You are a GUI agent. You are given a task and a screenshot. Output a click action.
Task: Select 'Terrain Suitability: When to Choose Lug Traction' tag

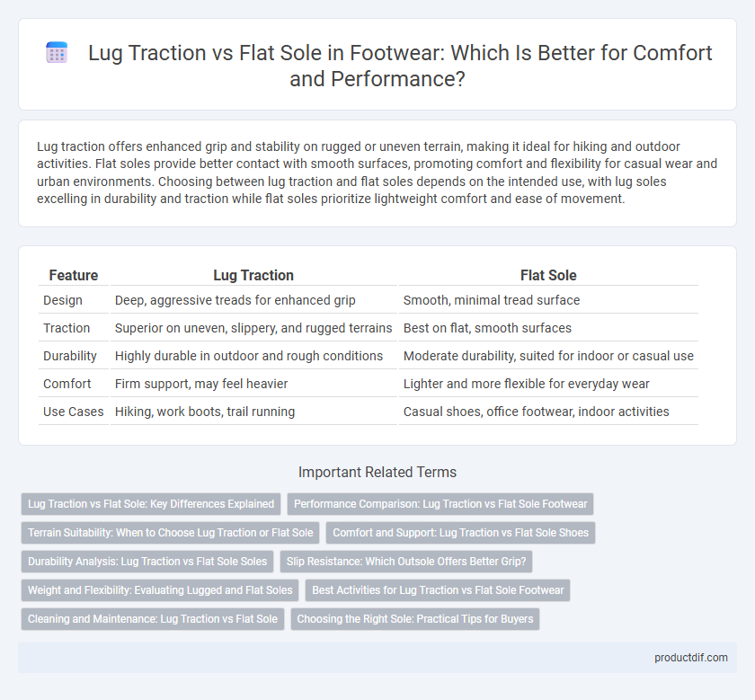click(x=171, y=533)
